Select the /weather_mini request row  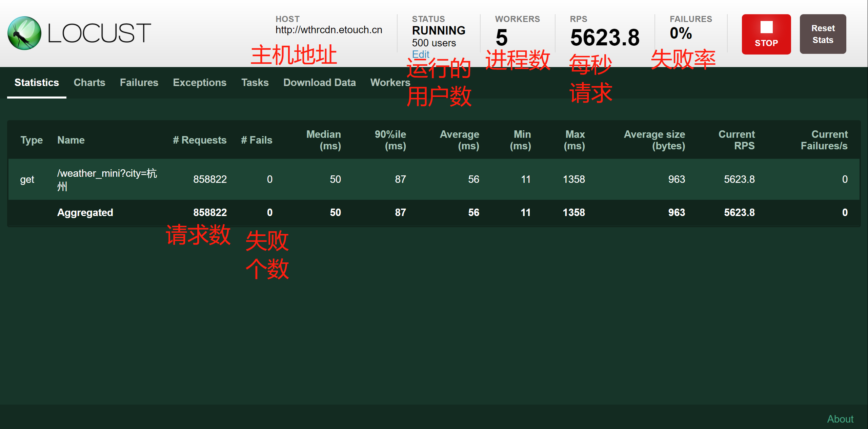pyautogui.click(x=107, y=179)
